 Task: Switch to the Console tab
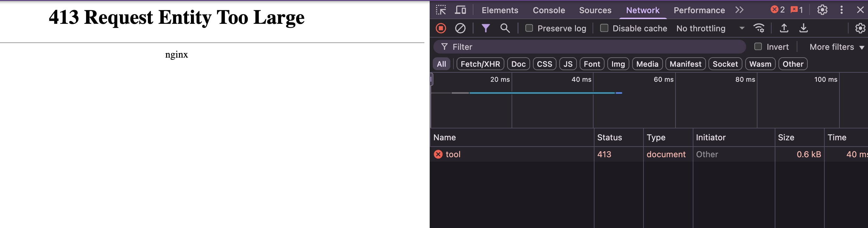pos(549,10)
